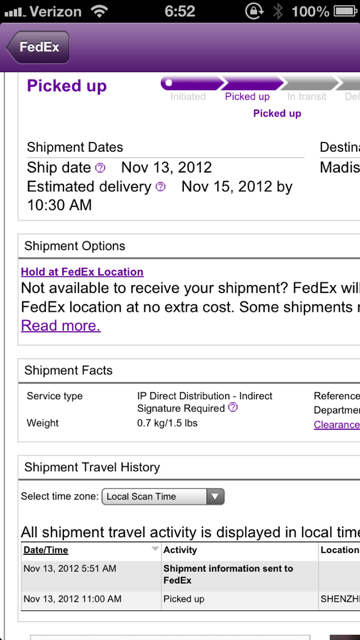
Task: Select the In transit progress step
Action: tap(307, 97)
